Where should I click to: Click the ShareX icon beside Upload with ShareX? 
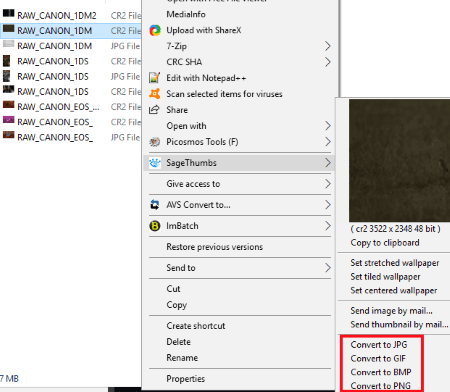(155, 30)
